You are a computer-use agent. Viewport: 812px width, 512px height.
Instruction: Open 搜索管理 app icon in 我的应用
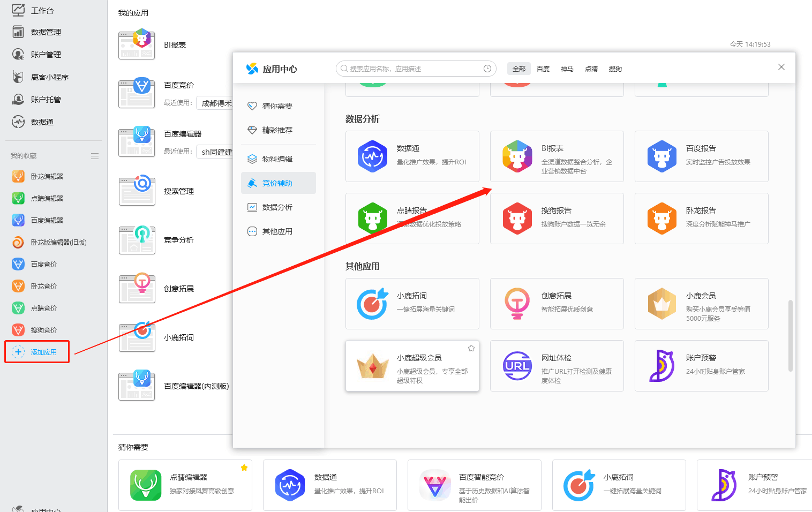pyautogui.click(x=137, y=191)
